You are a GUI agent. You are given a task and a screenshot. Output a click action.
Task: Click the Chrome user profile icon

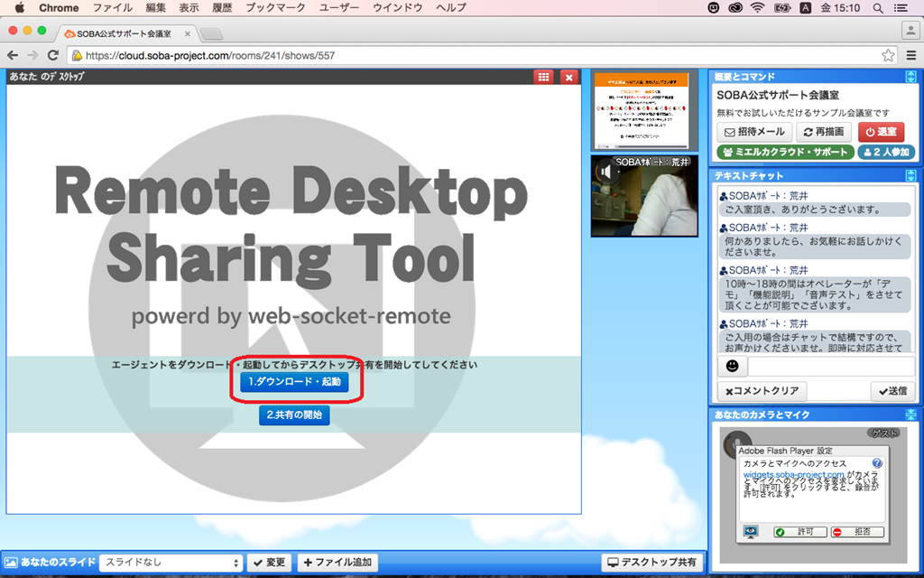910,31
